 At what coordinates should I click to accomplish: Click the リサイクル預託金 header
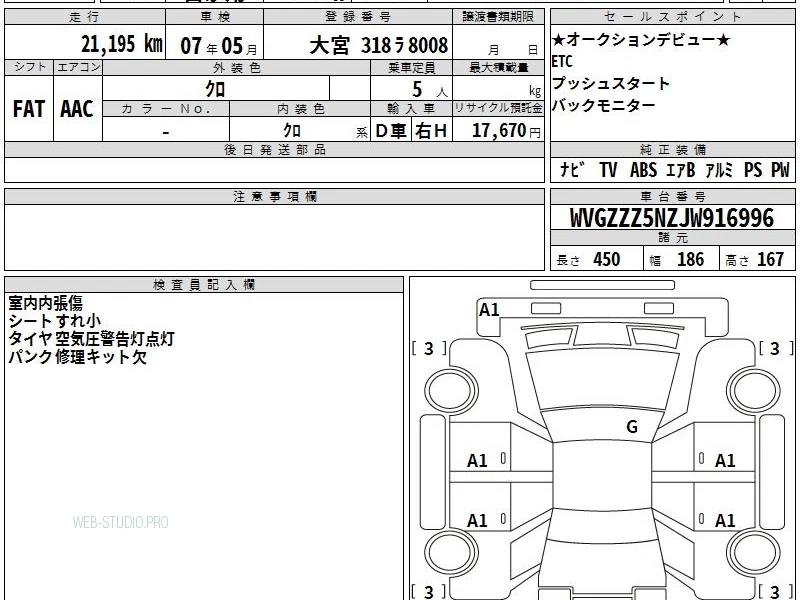point(498,108)
